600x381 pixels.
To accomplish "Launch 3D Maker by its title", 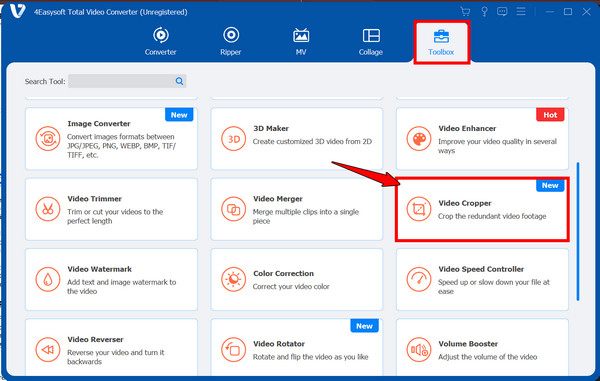I will pos(271,129).
